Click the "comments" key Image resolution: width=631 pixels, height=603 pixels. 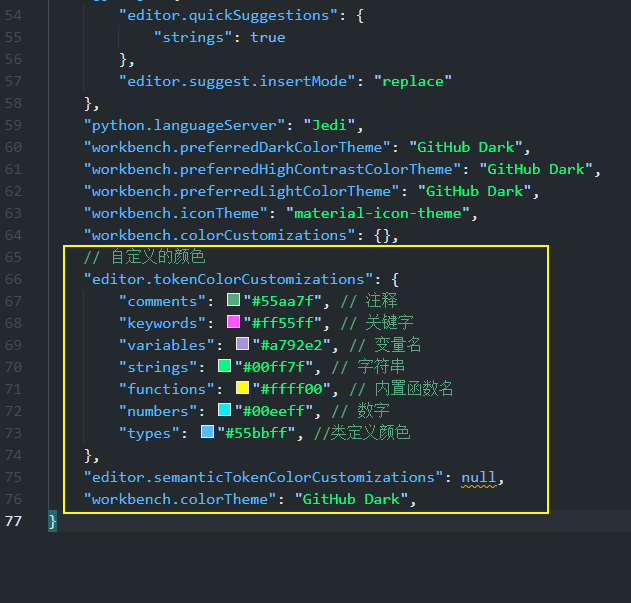click(163, 301)
